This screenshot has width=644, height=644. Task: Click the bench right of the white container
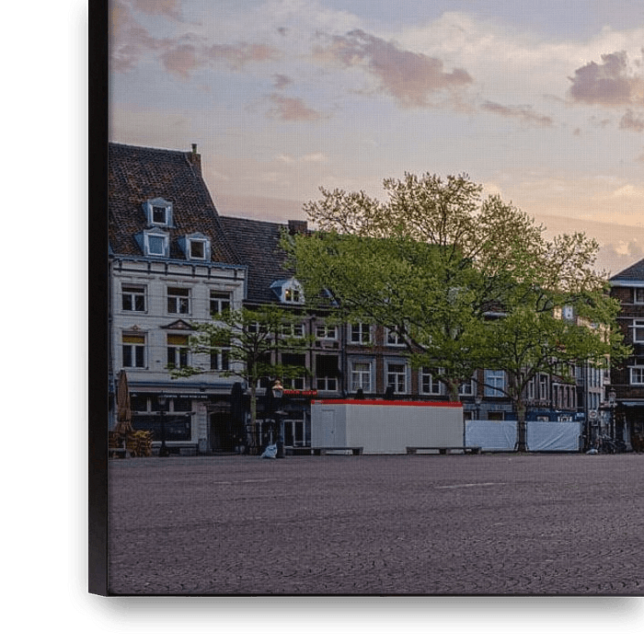point(443,449)
